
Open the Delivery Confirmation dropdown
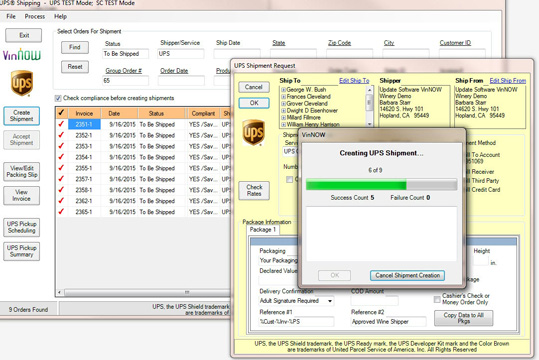point(330,301)
